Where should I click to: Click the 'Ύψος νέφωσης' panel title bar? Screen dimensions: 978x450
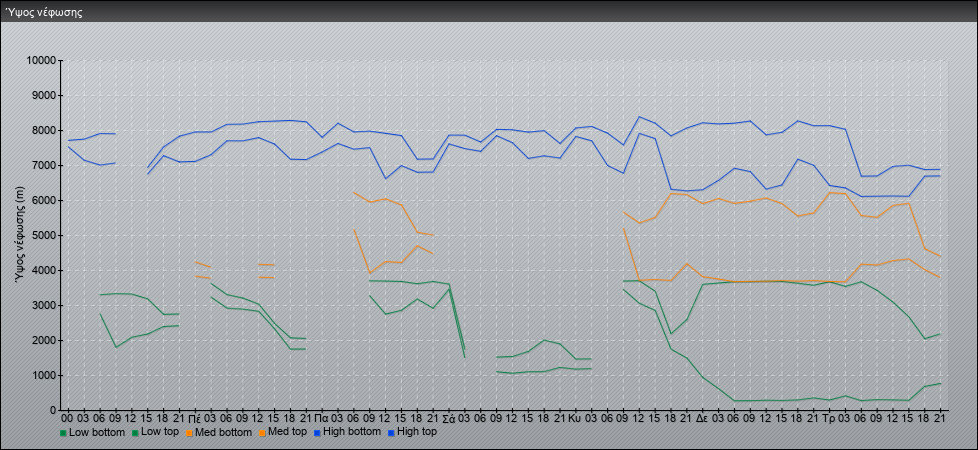pos(489,12)
